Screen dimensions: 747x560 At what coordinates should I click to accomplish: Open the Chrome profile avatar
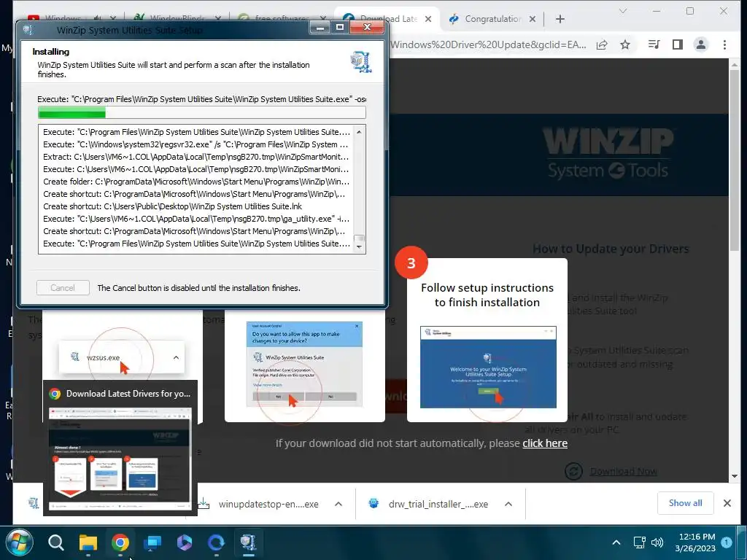701,44
